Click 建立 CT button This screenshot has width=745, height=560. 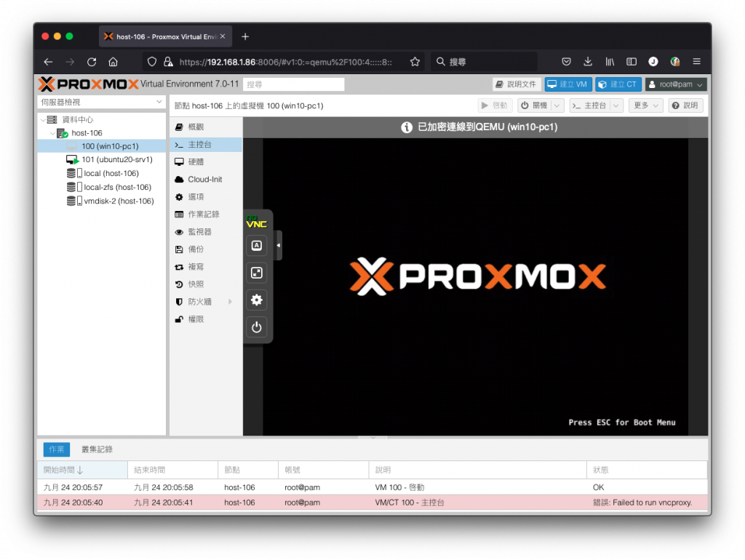click(618, 84)
